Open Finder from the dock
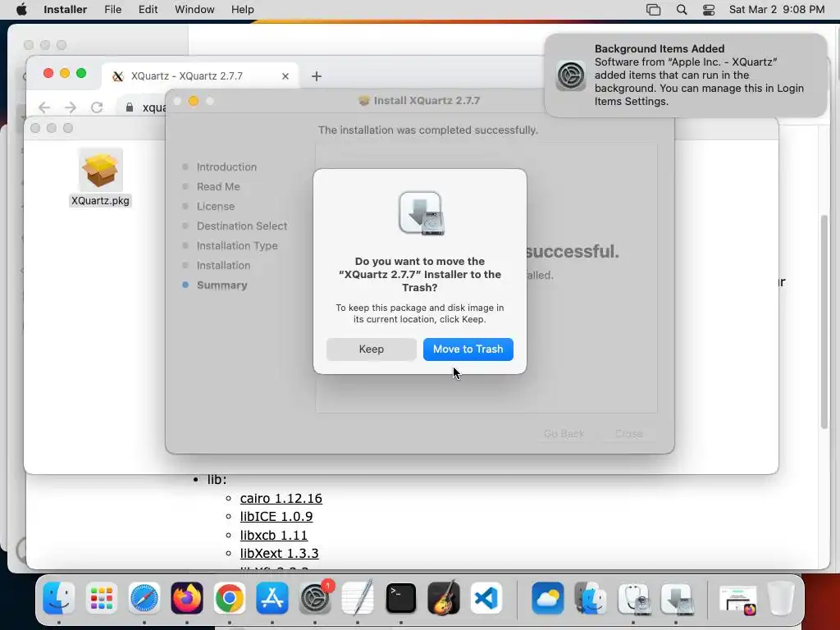 (x=59, y=598)
